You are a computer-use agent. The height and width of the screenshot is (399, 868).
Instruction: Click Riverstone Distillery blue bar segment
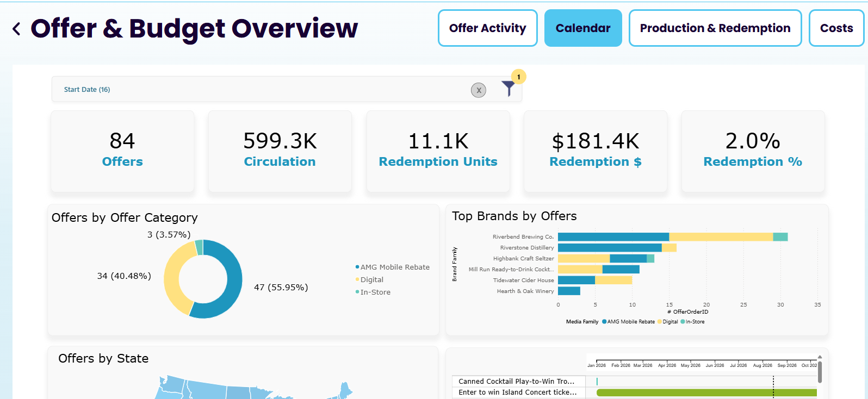610,247
